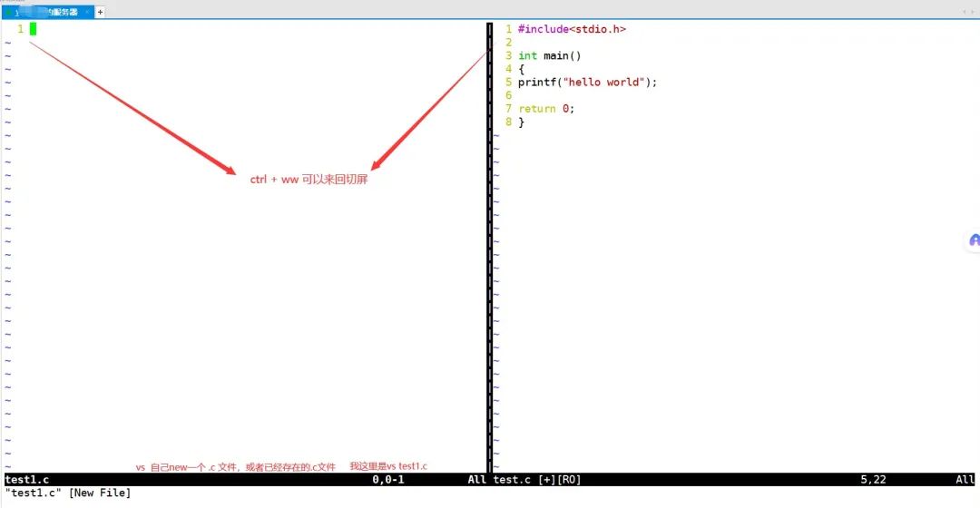Image resolution: width=980 pixels, height=508 pixels.
Task: Click the opening brace on line 4
Action: point(521,69)
